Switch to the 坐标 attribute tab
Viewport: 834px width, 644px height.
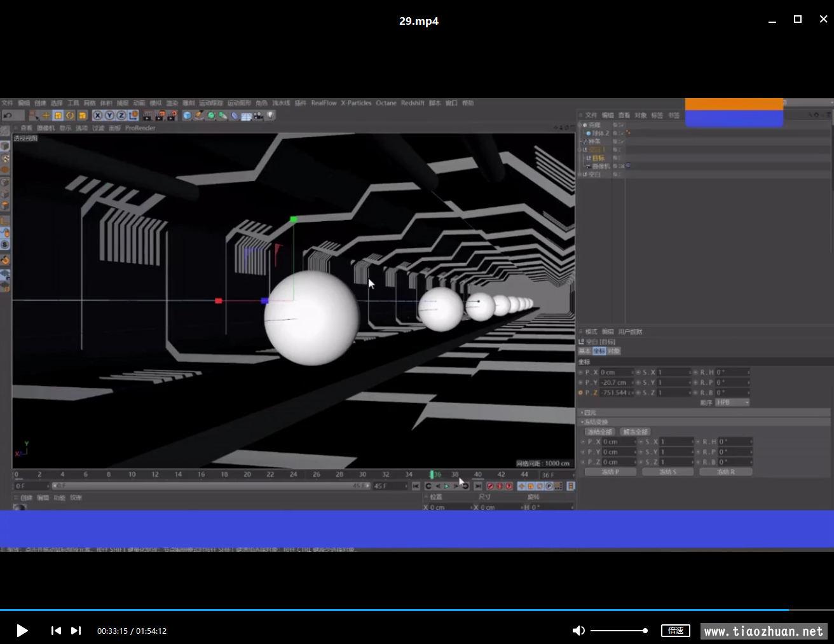pyautogui.click(x=599, y=351)
